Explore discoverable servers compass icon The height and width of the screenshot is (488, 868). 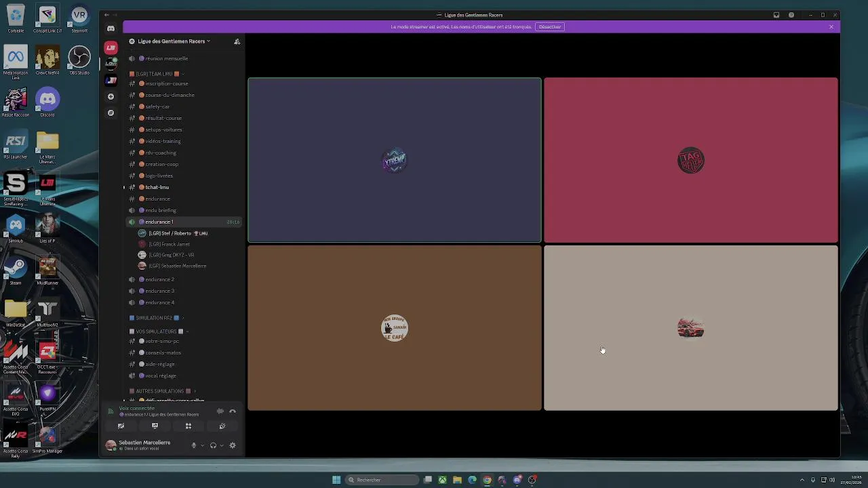(x=111, y=113)
